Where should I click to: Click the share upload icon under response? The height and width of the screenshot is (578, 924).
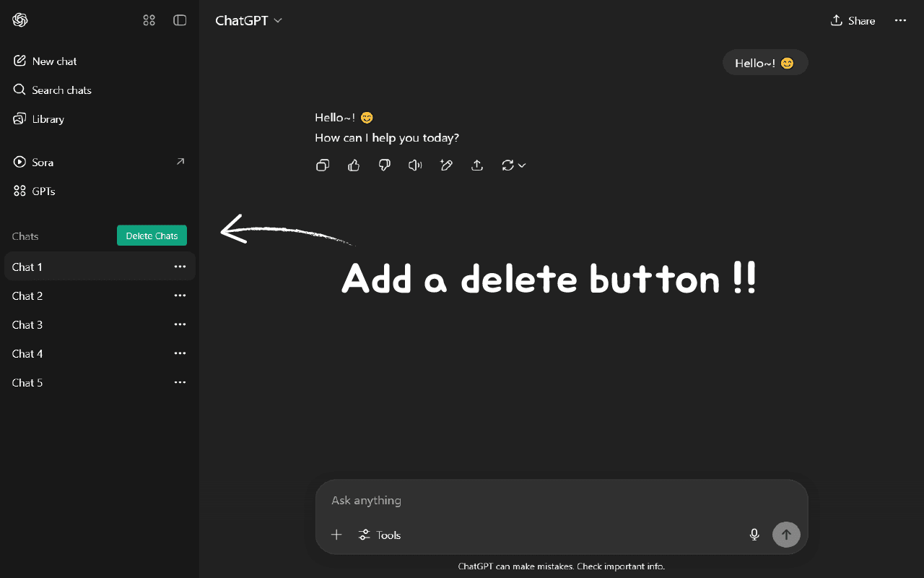(477, 165)
